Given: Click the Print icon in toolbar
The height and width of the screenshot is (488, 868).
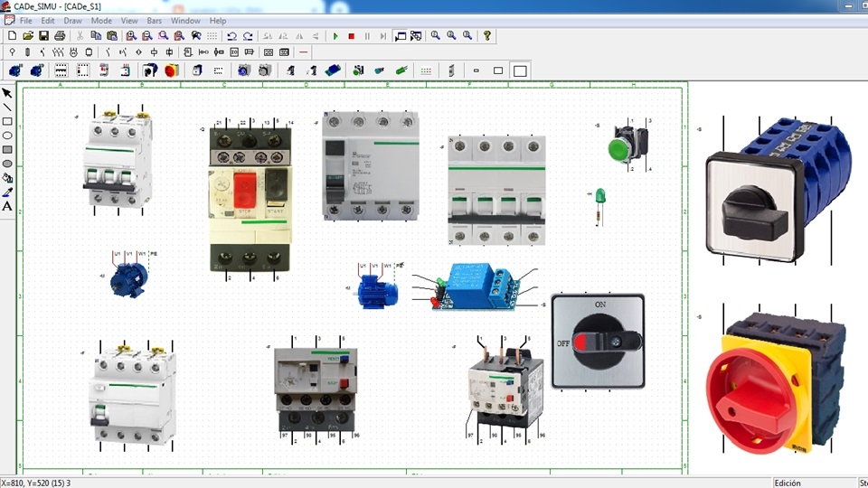Looking at the screenshot, I should 60,36.
